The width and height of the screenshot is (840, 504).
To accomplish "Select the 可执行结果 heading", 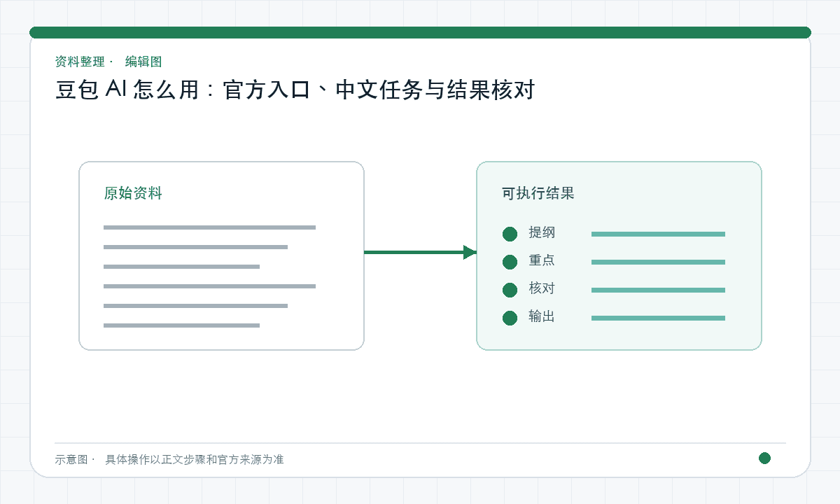I will [538, 193].
